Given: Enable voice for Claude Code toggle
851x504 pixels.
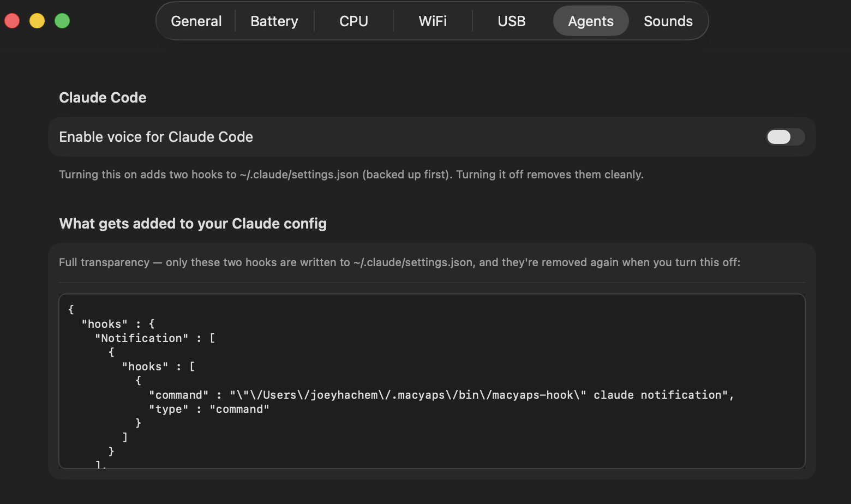Looking at the screenshot, I should [785, 137].
